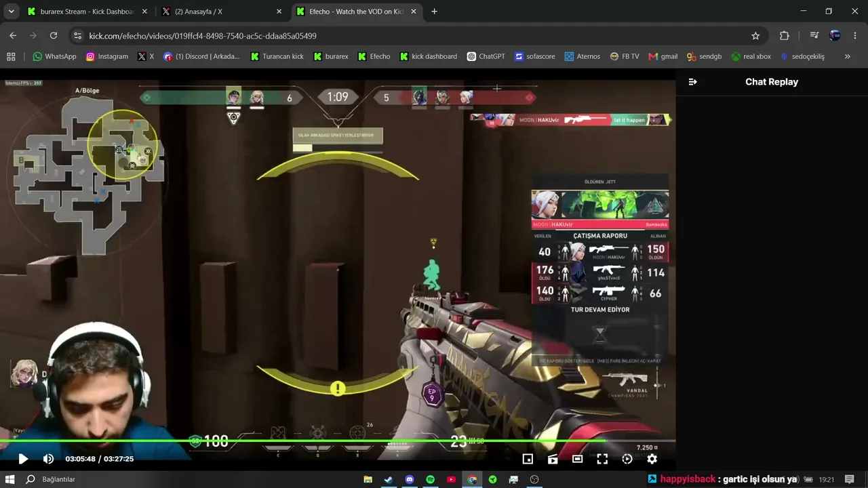Bookmark this page with star

pyautogui.click(x=755, y=36)
